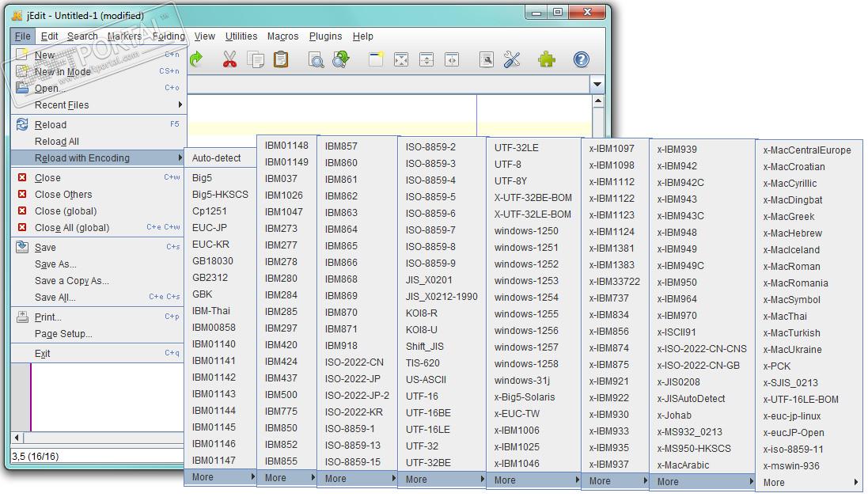Open the buffer switcher dropdown arrow
Screen dimensions: 868x497
click(x=597, y=84)
